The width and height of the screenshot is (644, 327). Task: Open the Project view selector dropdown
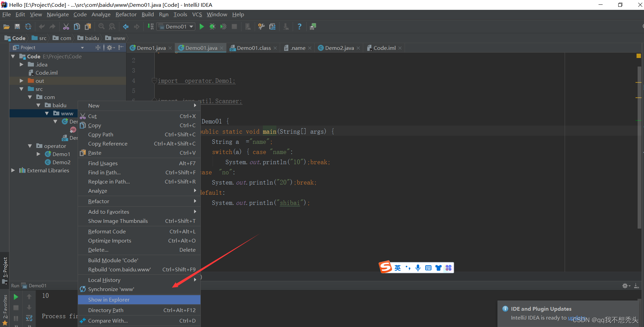tap(82, 47)
